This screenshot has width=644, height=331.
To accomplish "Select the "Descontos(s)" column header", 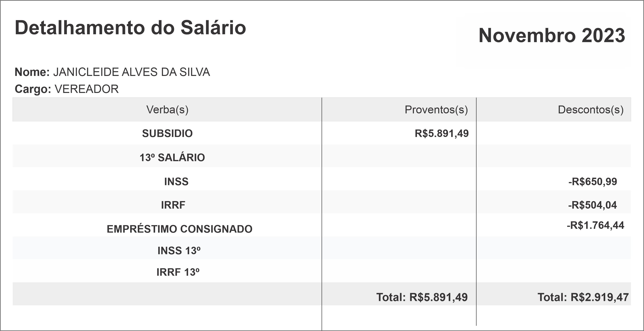I will pyautogui.click(x=591, y=110).
